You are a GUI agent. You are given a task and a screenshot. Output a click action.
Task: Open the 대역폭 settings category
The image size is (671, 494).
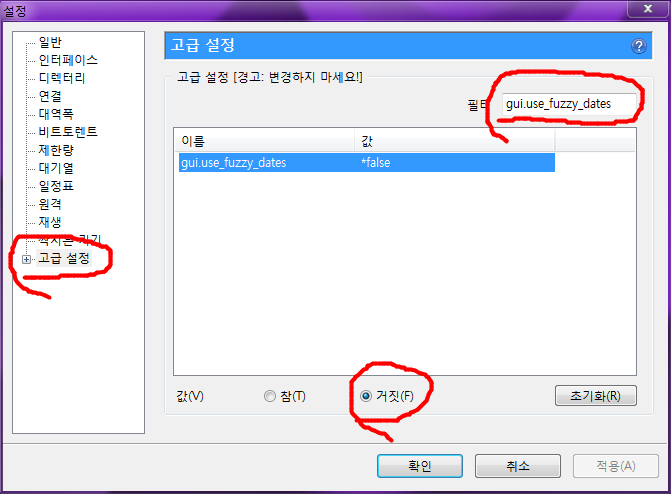pos(56,114)
